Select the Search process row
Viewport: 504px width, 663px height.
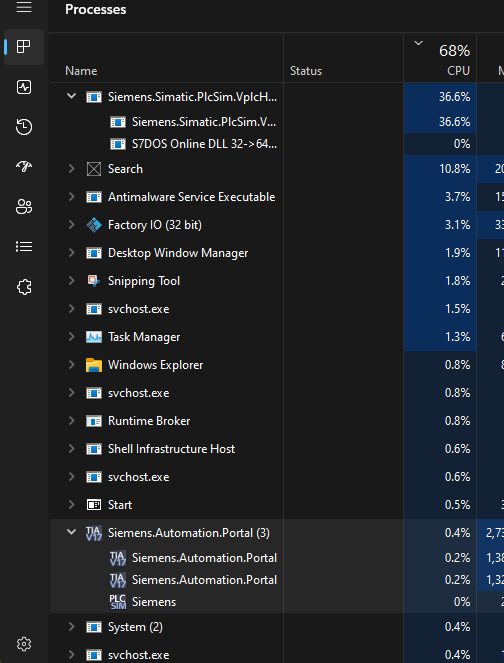click(277, 169)
